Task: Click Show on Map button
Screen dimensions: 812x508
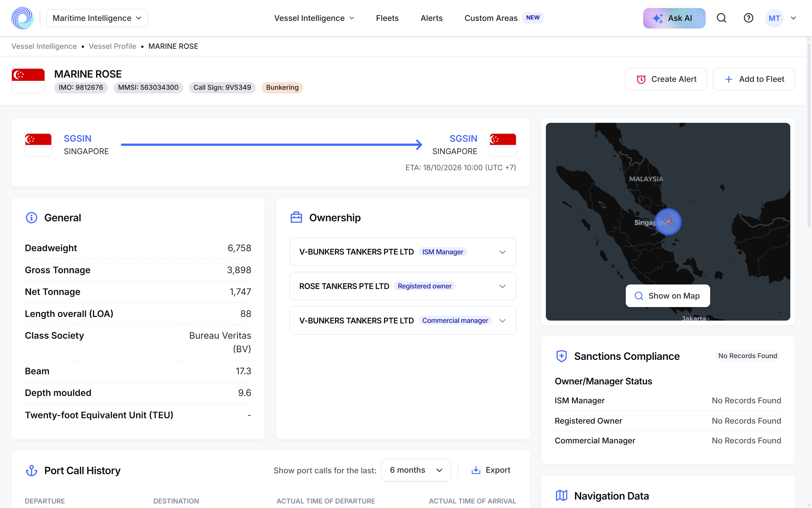Action: tap(668, 296)
